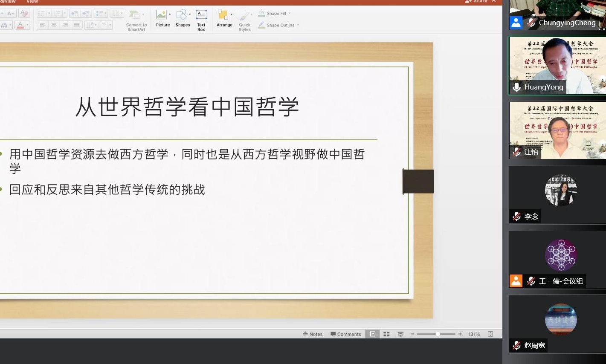Viewport: 606px width, 364px height.
Task: Center align the text
Action: [54, 26]
